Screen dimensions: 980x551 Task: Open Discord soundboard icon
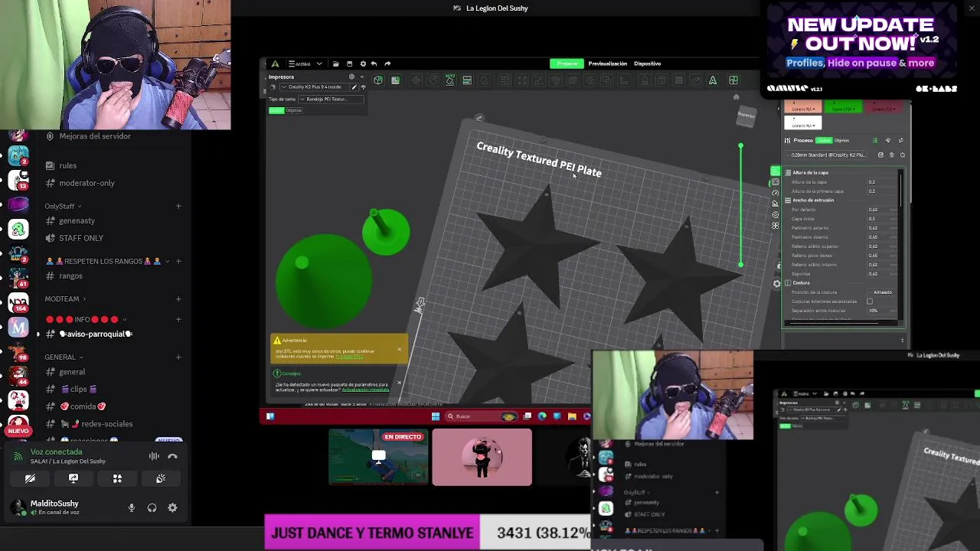pyautogui.click(x=161, y=478)
